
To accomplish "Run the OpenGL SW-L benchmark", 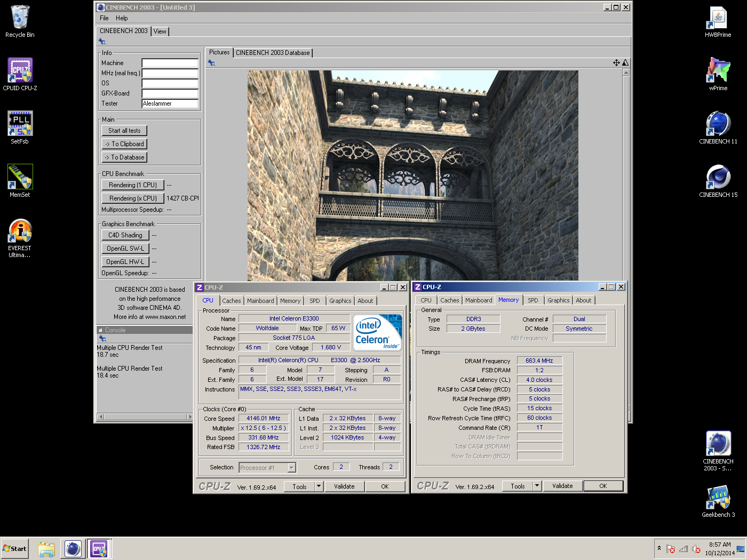I will pyautogui.click(x=125, y=249).
